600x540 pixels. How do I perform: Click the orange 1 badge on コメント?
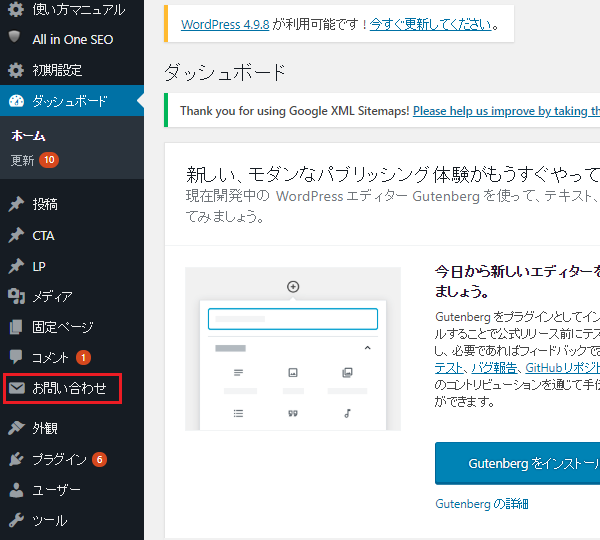pos(83,357)
